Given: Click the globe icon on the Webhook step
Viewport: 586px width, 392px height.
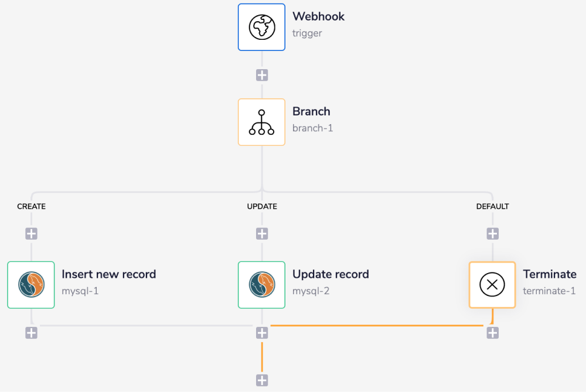Looking at the screenshot, I should pos(261,27).
